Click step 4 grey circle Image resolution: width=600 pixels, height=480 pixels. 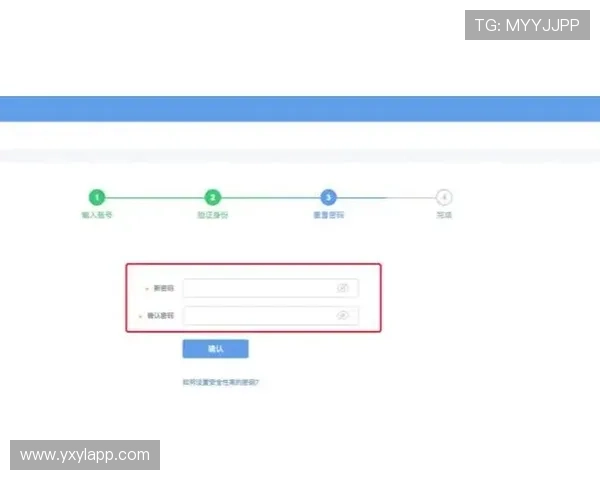[x=444, y=198]
